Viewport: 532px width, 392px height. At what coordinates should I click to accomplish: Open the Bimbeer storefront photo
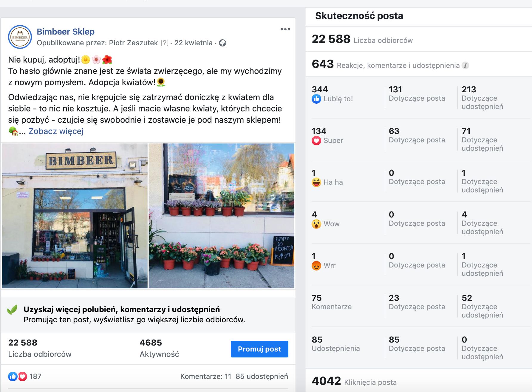pos(75,216)
